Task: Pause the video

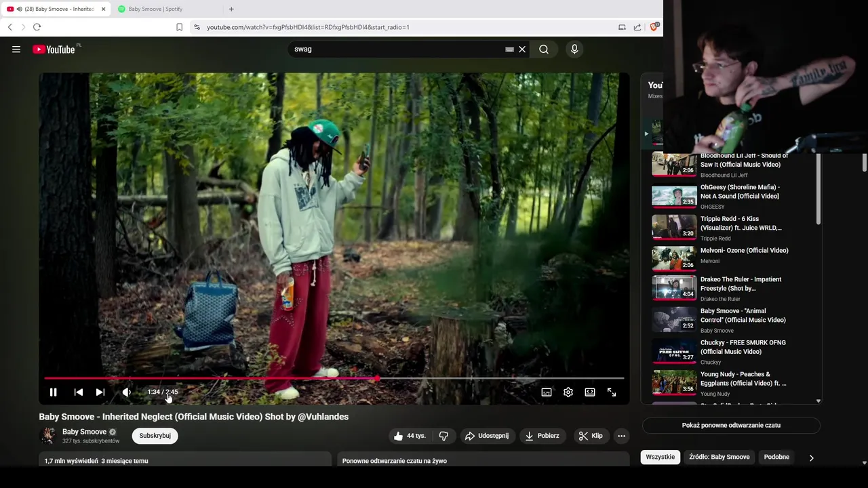Action: (x=53, y=392)
